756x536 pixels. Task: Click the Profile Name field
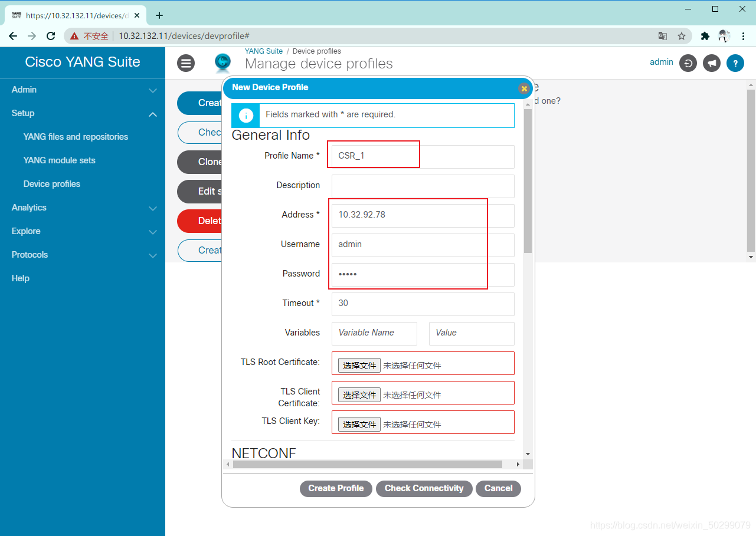(423, 156)
